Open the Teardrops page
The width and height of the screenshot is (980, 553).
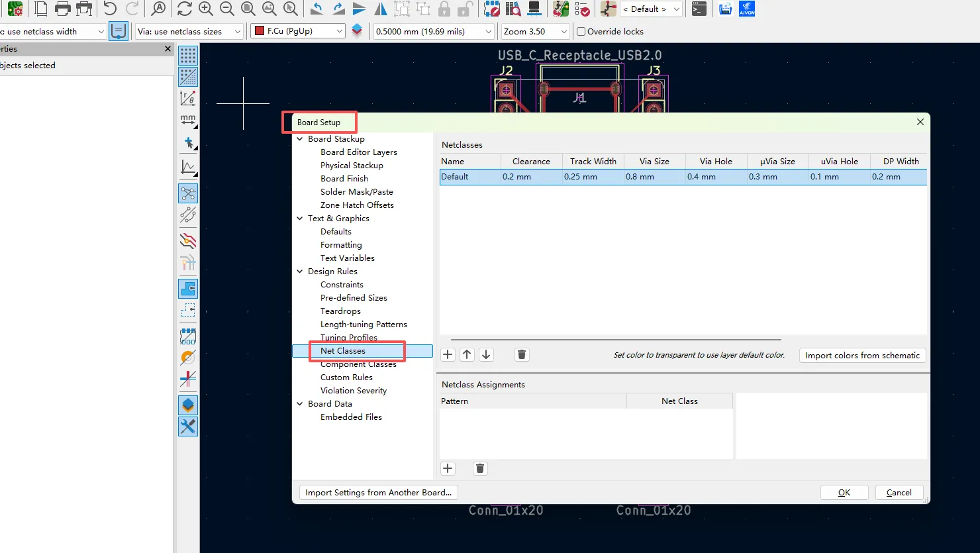pyautogui.click(x=340, y=311)
